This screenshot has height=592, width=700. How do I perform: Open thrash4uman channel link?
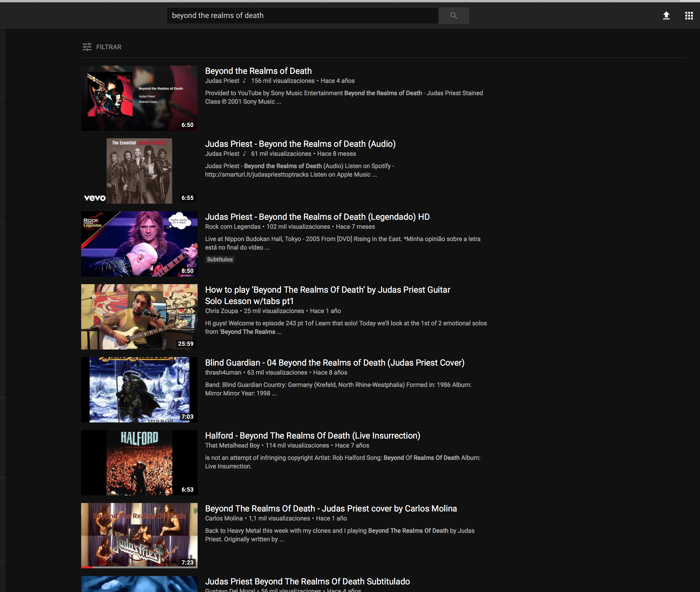pos(223,372)
